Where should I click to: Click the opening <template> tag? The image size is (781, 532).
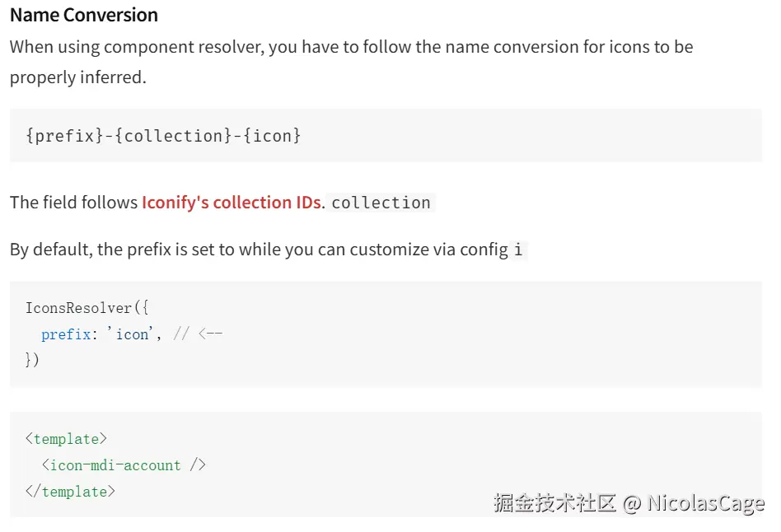point(66,439)
